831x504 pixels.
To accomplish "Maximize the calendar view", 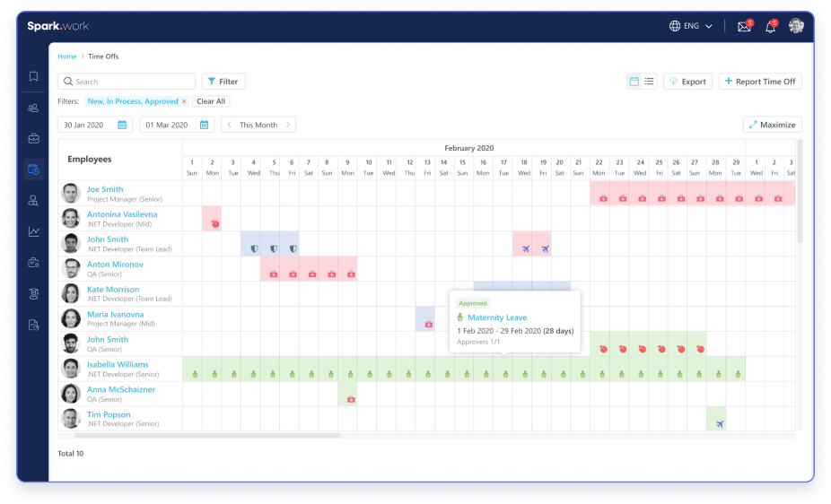I will [x=772, y=125].
